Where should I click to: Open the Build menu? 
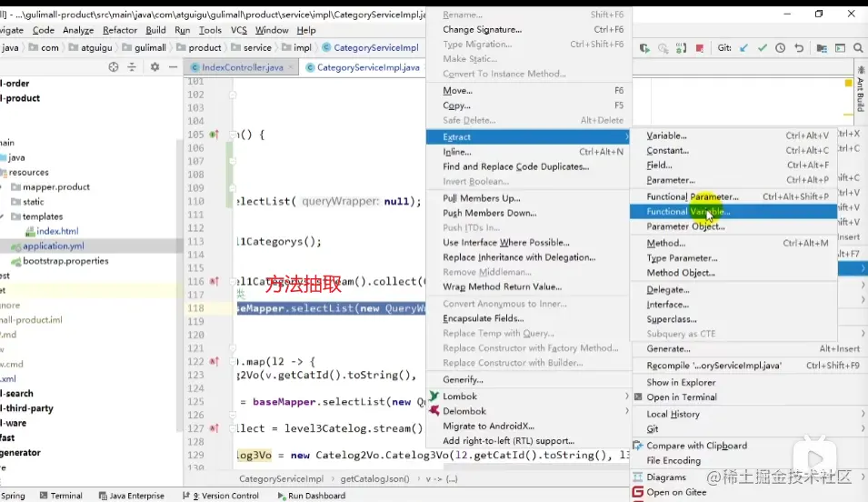click(155, 30)
